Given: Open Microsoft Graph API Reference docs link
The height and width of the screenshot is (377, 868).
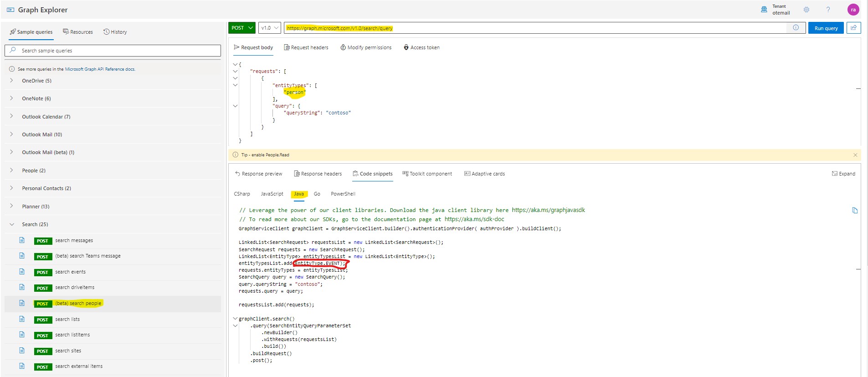Looking at the screenshot, I should pos(100,69).
